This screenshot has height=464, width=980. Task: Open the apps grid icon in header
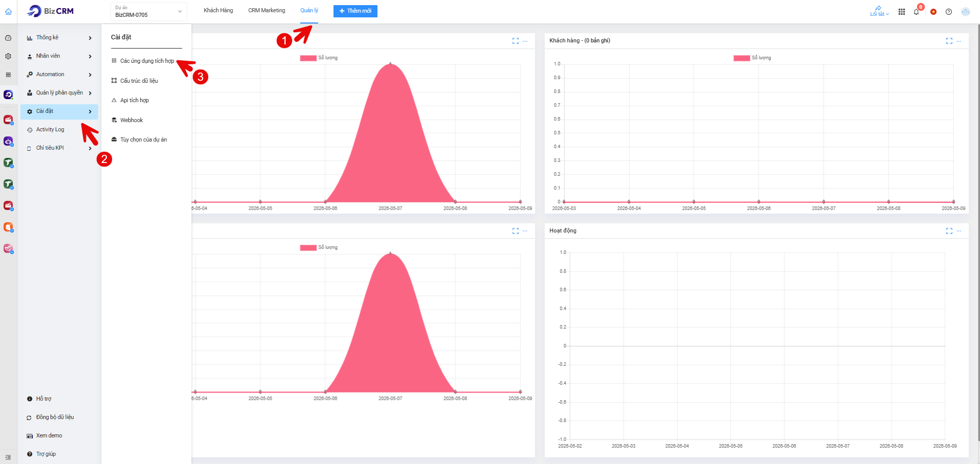[x=902, y=12]
